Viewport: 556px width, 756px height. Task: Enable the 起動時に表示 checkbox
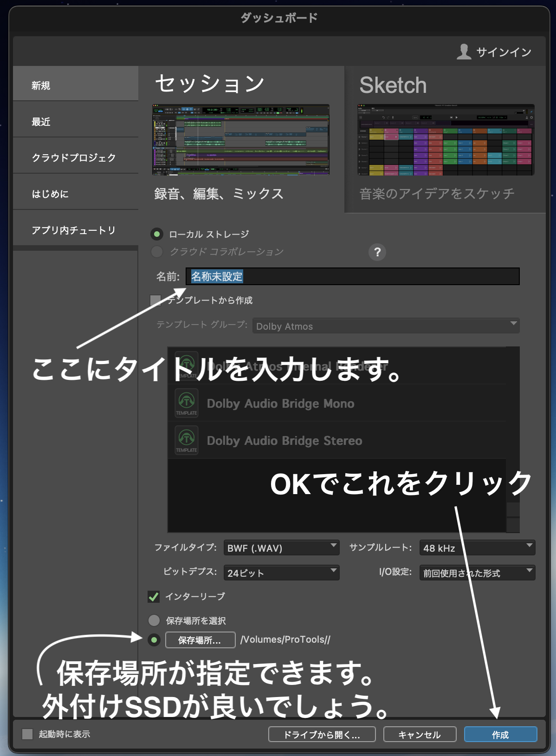(x=28, y=734)
